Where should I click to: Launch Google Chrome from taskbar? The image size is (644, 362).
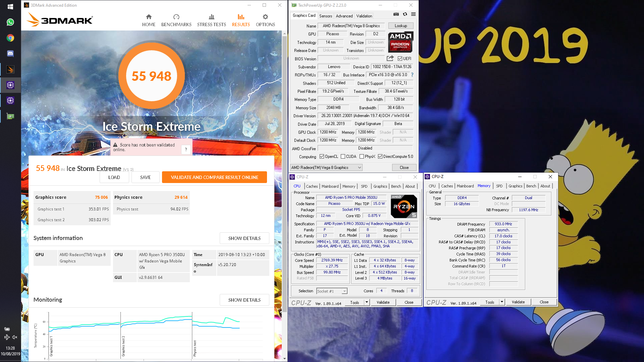[10, 38]
